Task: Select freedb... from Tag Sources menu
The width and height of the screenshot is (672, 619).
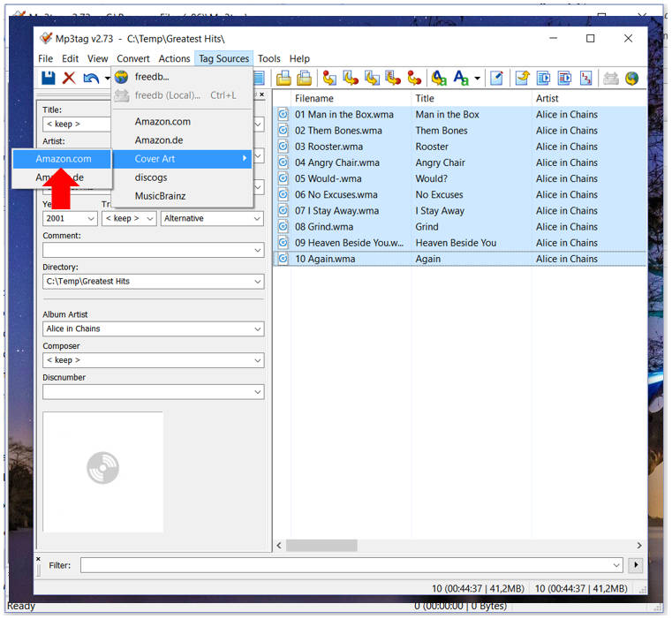Action: coord(182,77)
